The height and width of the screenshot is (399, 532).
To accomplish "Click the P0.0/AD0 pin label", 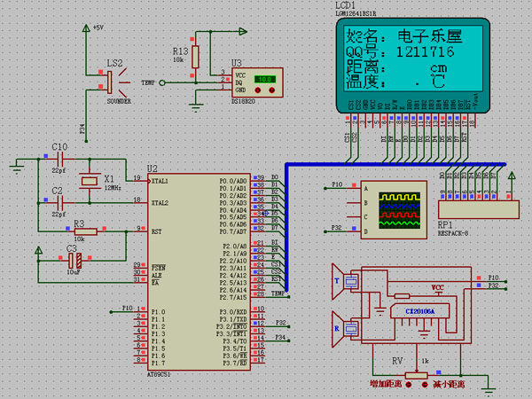I will point(233,181).
